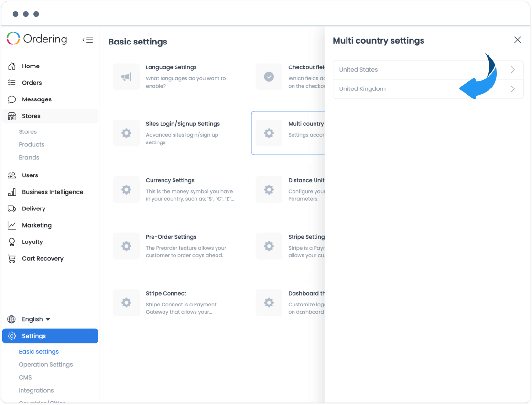Click the Delivery truck icon
This screenshot has width=532, height=405.
pyautogui.click(x=12, y=208)
